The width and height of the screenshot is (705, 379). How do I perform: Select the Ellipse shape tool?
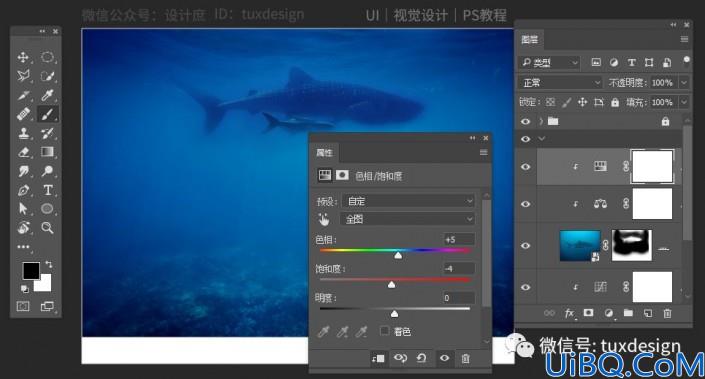[x=47, y=209]
